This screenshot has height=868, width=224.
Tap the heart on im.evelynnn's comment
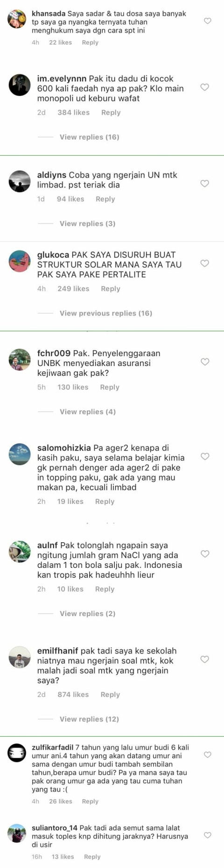click(204, 87)
